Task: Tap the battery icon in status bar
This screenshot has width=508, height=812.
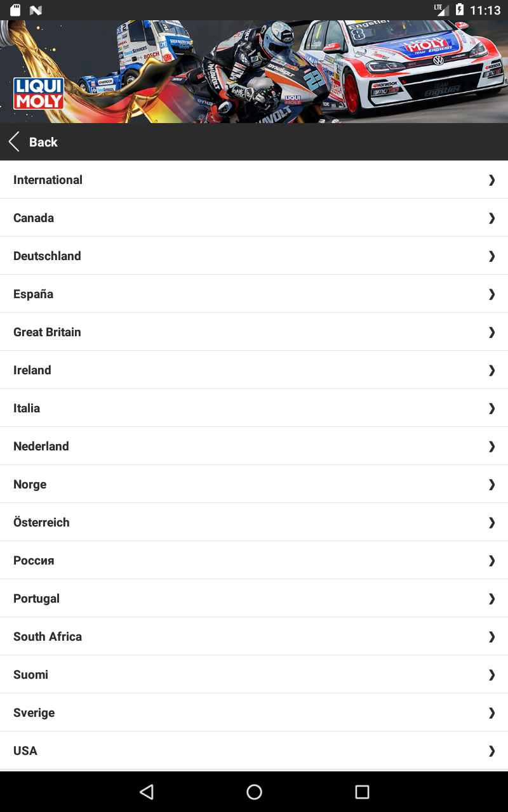Action: point(459,10)
